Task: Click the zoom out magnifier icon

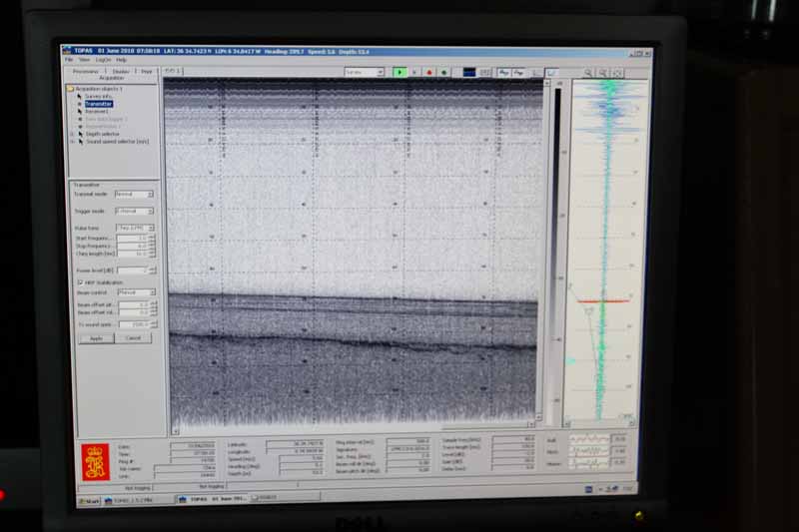Action: pyautogui.click(x=604, y=73)
